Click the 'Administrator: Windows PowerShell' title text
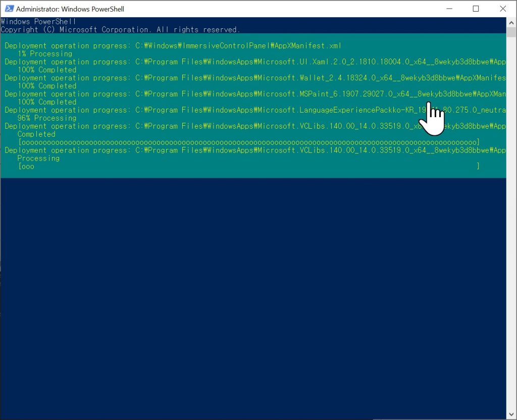517x420 pixels. pos(70,9)
